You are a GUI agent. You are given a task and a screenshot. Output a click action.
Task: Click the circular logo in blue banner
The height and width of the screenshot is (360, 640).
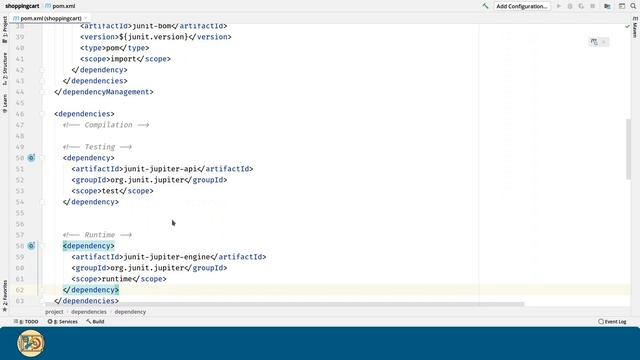point(31,344)
